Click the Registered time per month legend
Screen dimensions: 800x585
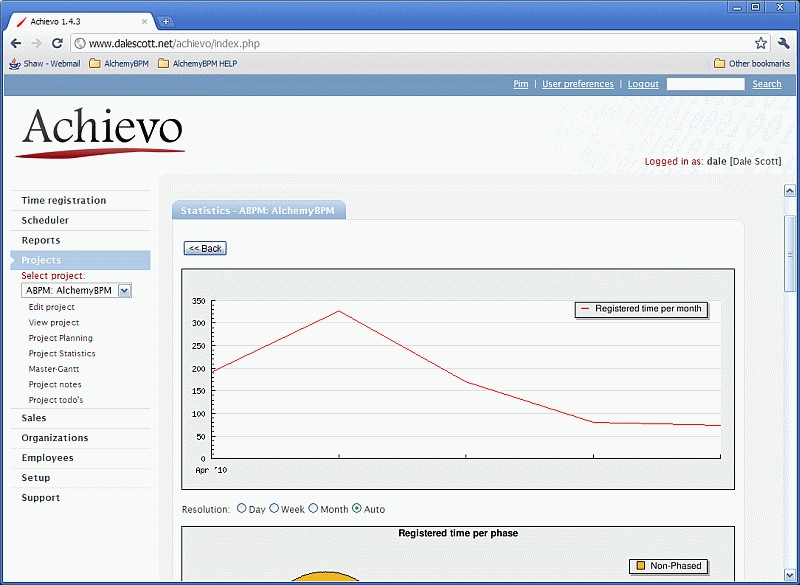[641, 309]
